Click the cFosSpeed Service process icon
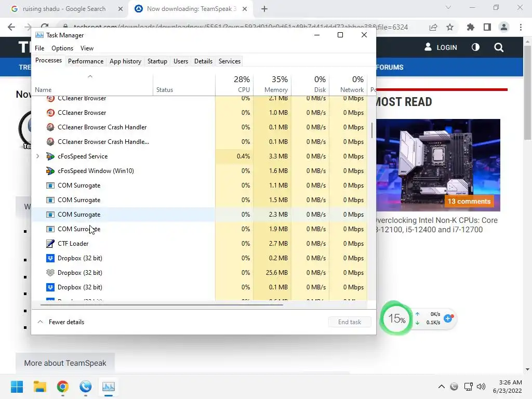Viewport: 532px width, 399px height. [50, 156]
